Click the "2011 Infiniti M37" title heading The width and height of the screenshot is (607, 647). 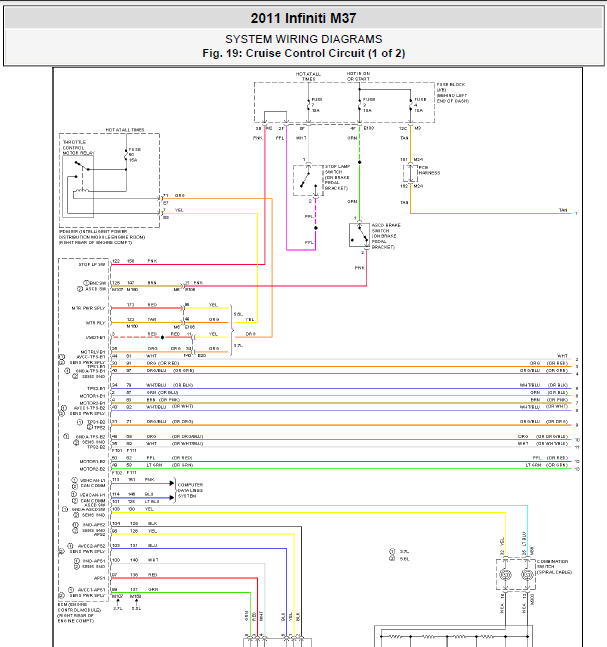click(x=303, y=18)
